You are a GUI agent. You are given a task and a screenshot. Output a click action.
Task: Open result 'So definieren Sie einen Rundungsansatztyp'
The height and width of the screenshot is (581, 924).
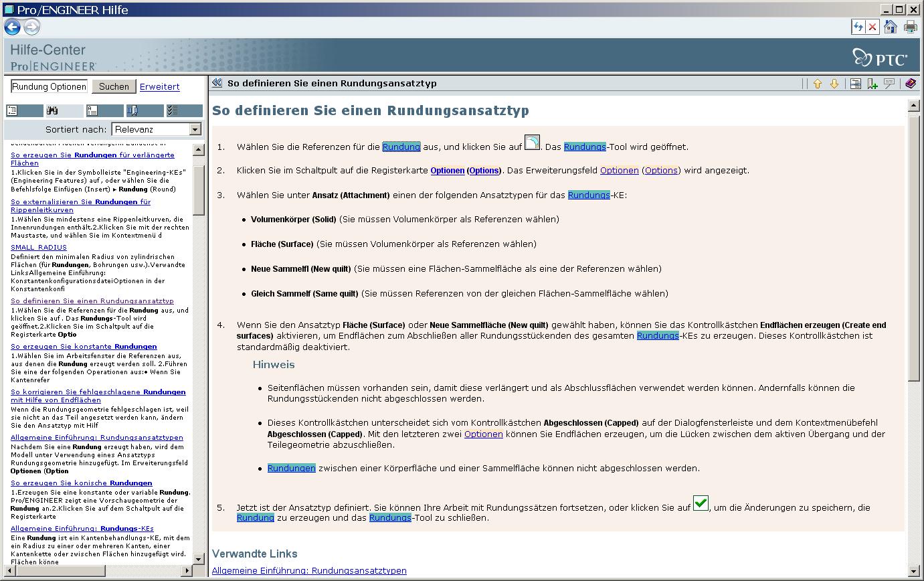(92, 301)
